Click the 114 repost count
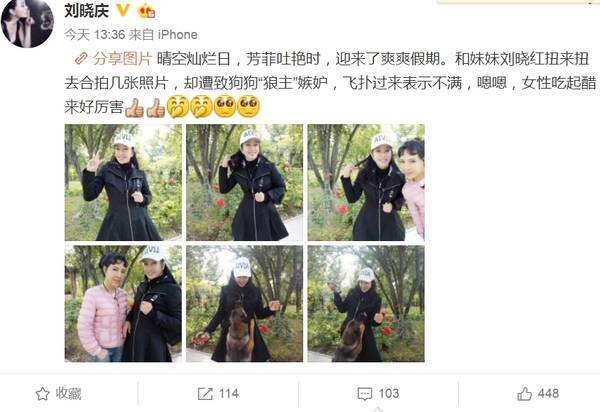 point(229,394)
